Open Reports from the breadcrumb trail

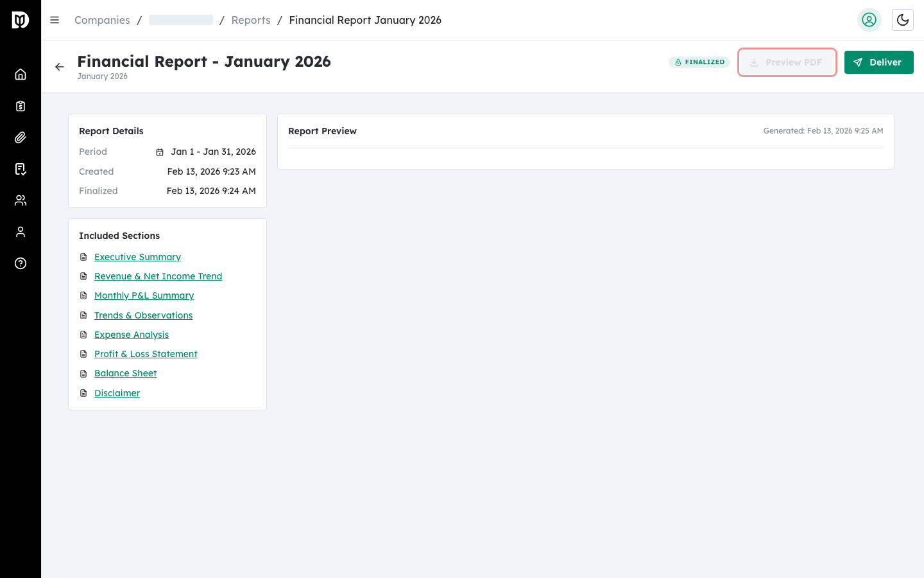[251, 20]
